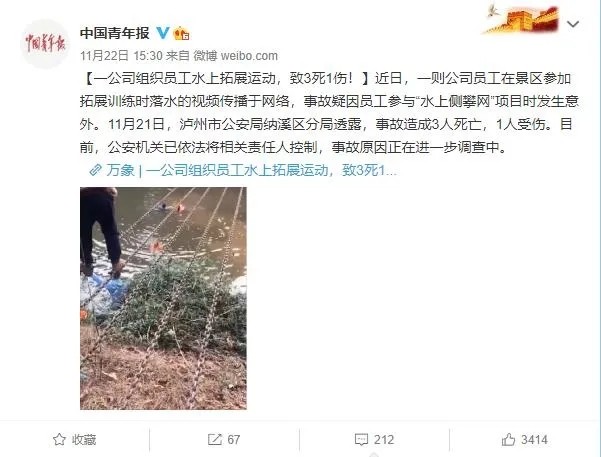Open the 212 comments
Viewport: 601px width, 457px height.
point(384,440)
